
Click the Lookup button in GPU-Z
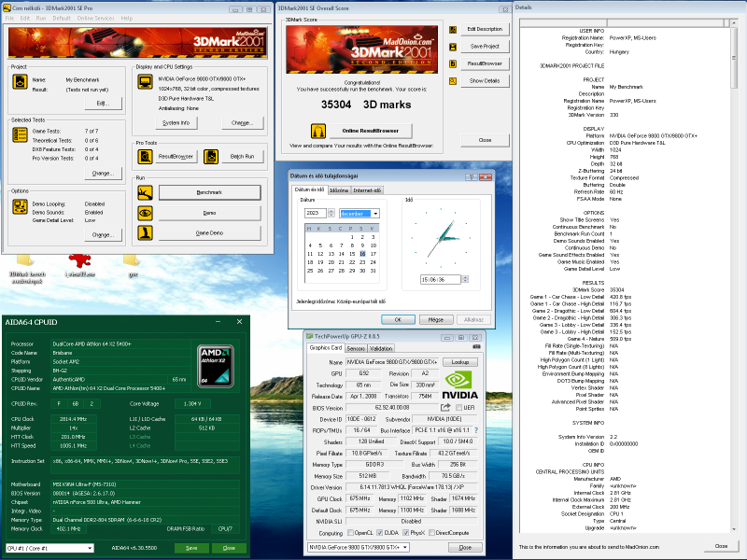460,362
